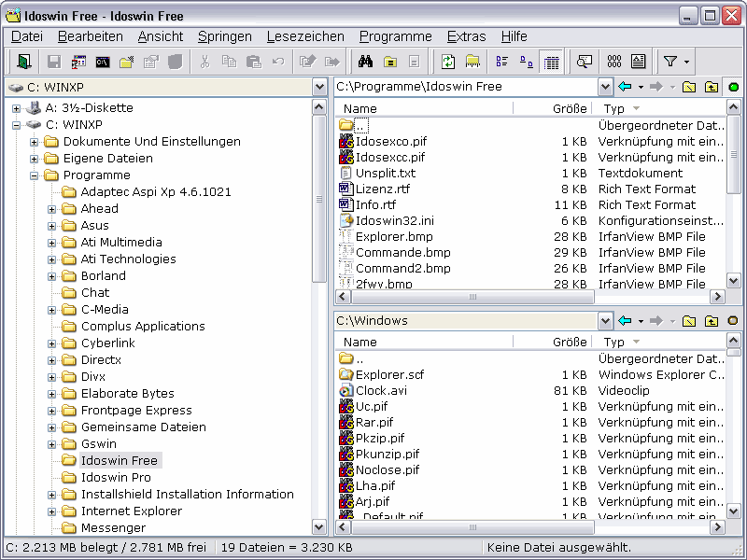Collapse the Programme tree node
747x560 pixels.
pyautogui.click(x=34, y=175)
